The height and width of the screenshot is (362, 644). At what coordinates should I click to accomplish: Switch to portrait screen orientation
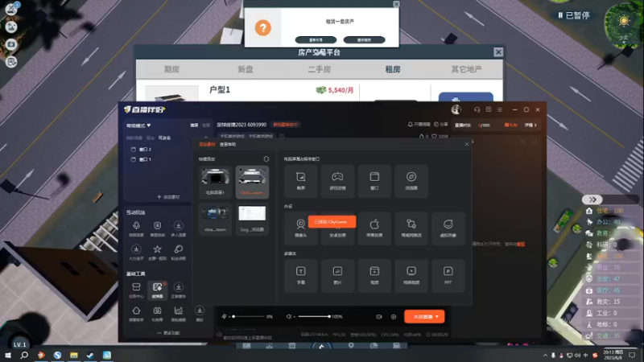click(206, 125)
